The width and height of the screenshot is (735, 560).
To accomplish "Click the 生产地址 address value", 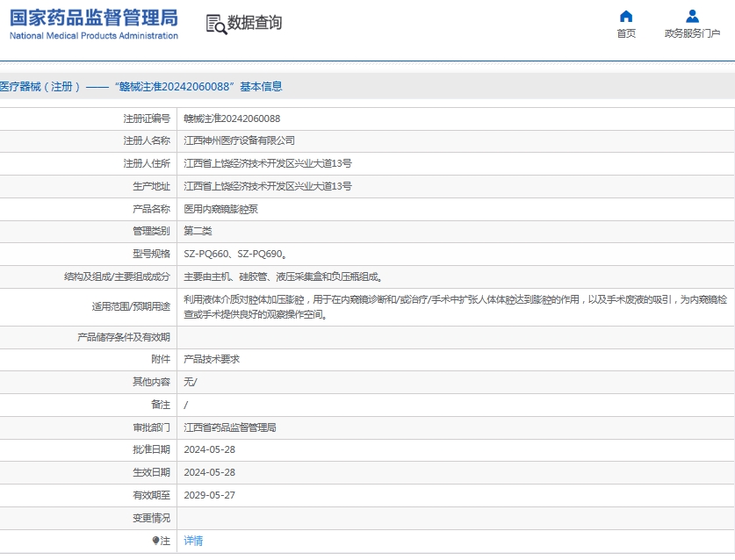I will (x=268, y=186).
